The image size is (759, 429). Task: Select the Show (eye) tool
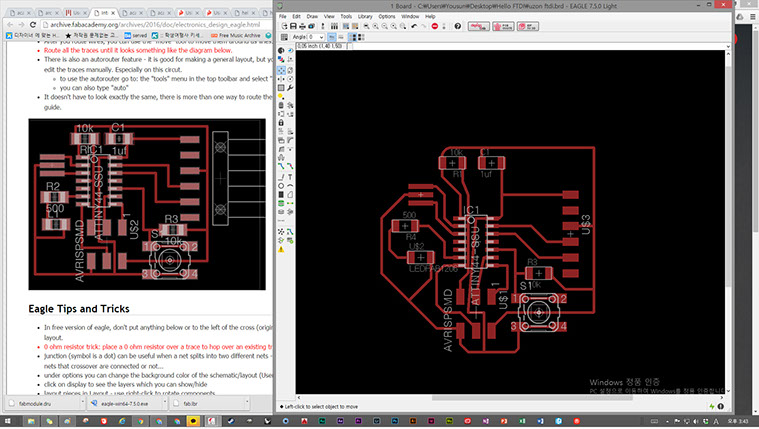[290, 50]
